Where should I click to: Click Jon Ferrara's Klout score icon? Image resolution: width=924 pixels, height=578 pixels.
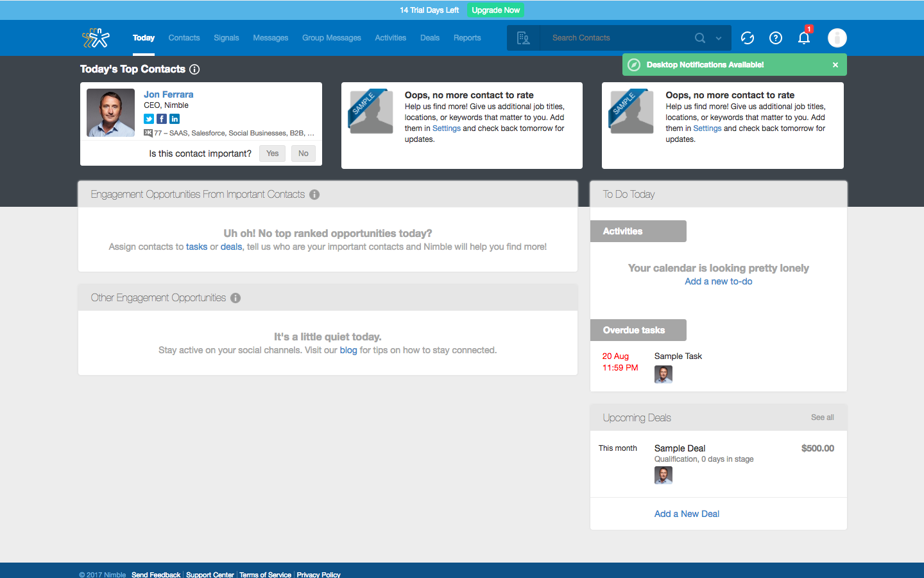[148, 133]
